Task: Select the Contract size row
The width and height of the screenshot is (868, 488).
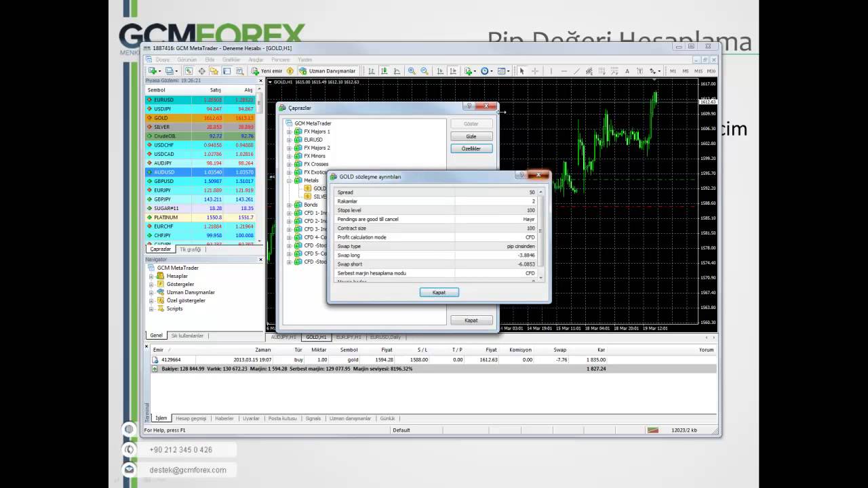Action: click(436, 228)
